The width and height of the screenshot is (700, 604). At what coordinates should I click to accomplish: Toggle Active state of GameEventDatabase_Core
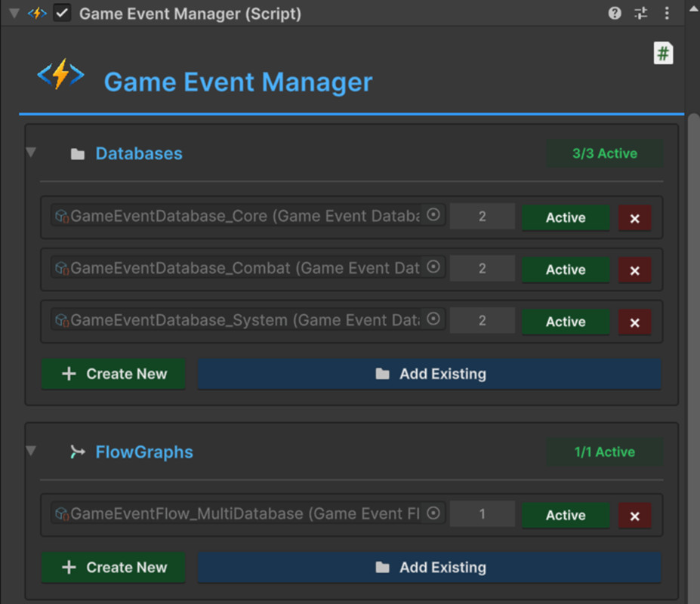565,217
